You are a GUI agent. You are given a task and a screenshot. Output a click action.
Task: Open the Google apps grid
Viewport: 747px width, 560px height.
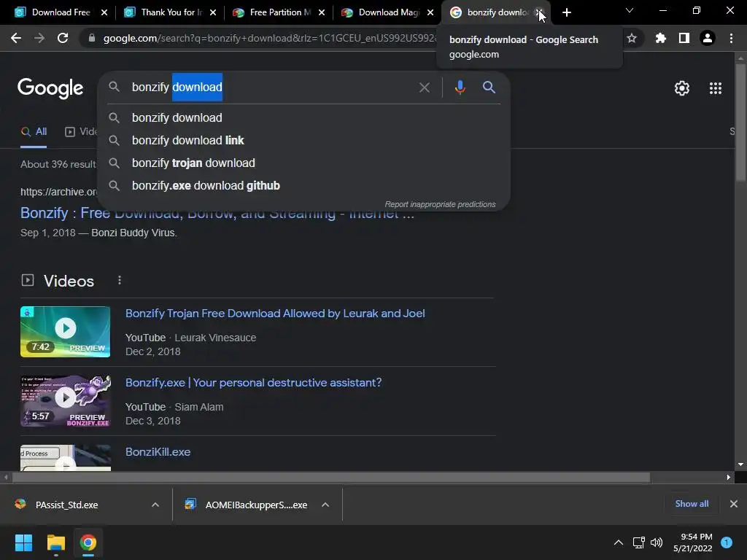point(716,88)
